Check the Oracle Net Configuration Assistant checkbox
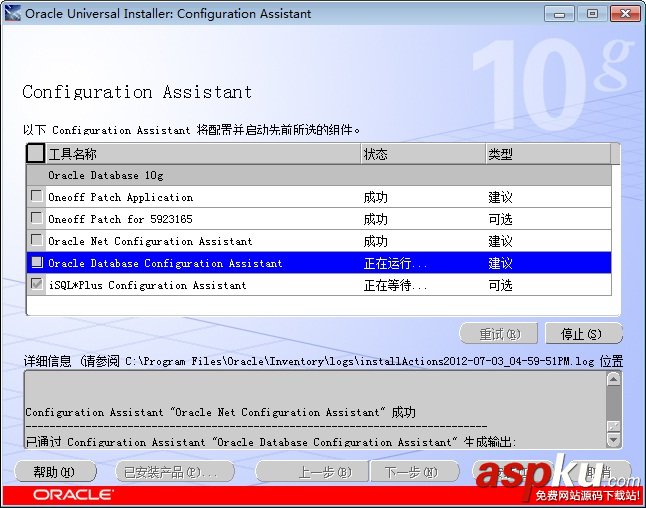The height and width of the screenshot is (508, 646). coord(37,240)
